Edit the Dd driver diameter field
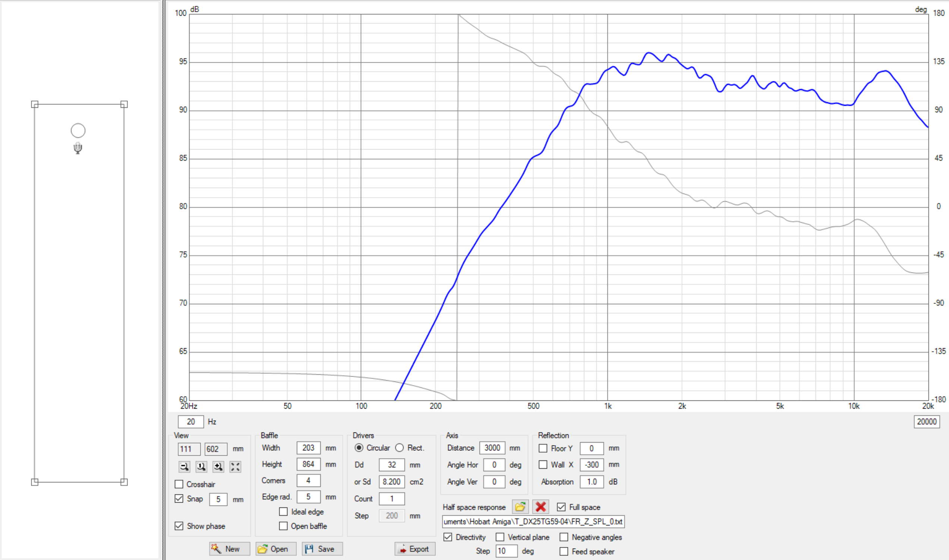Viewport: 949px width, 560px height. tap(392, 465)
